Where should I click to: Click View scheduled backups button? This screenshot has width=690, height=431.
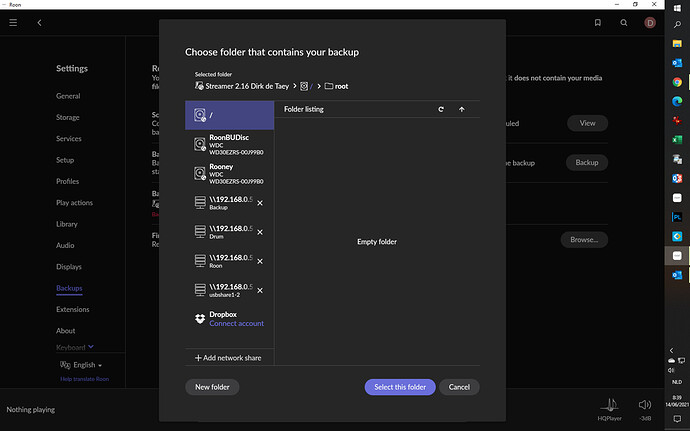click(587, 123)
